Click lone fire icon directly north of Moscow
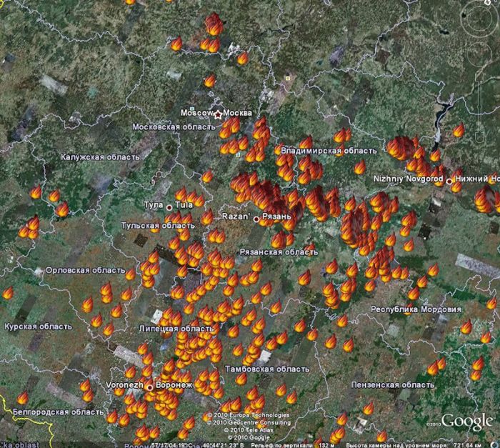The height and width of the screenshot is (448, 500). 209,81
